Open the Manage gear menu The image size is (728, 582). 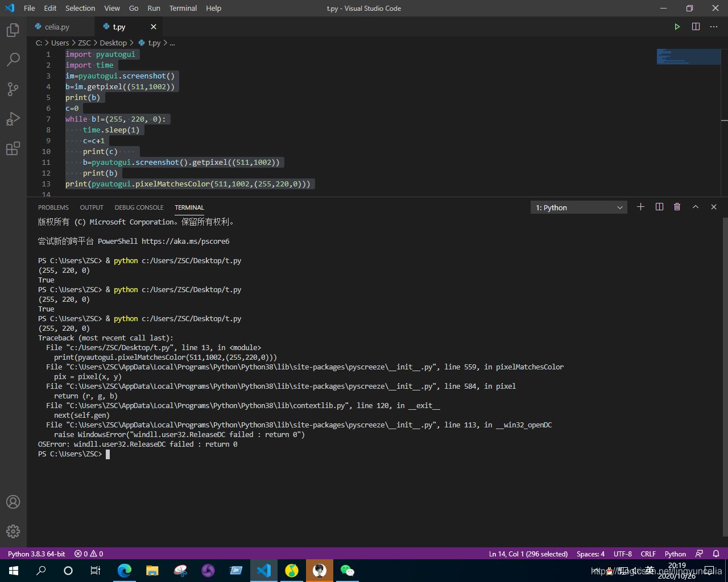pos(13,531)
